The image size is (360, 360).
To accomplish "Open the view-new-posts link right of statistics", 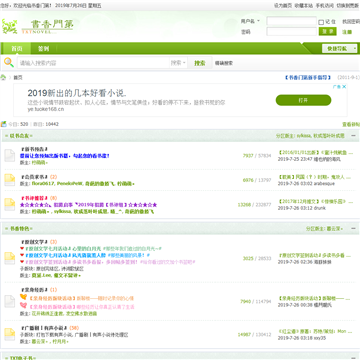I will click(x=351, y=124).
